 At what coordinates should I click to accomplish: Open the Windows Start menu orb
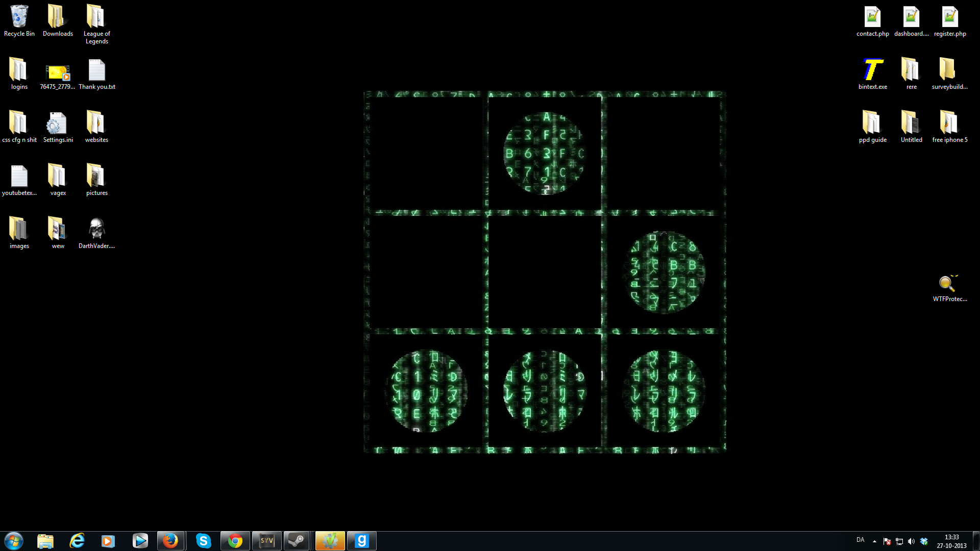[14, 541]
